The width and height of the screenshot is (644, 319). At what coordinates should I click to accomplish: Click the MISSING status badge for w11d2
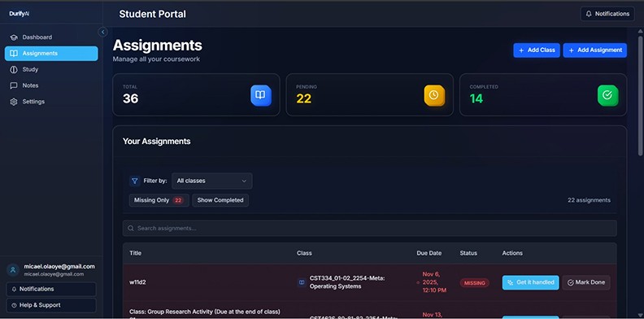point(475,283)
